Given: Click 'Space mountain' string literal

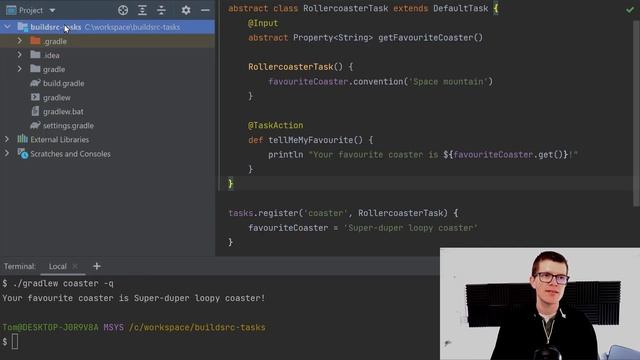Looking at the screenshot, I should (448, 82).
